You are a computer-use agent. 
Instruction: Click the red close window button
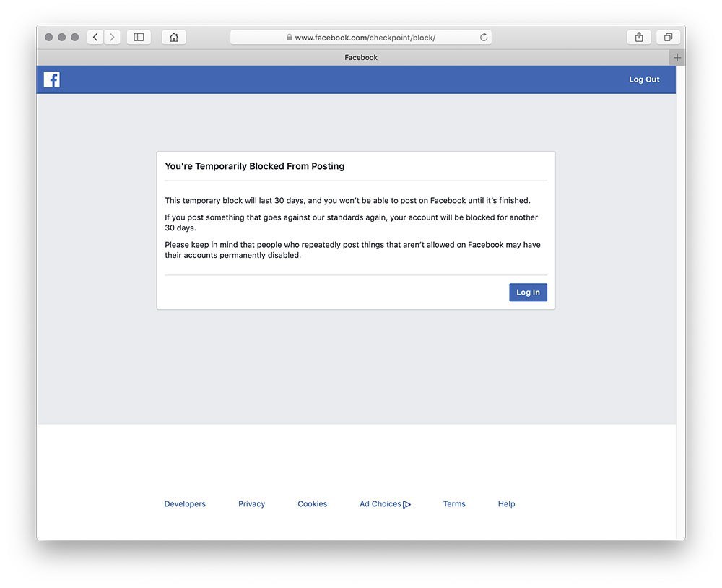click(x=49, y=38)
